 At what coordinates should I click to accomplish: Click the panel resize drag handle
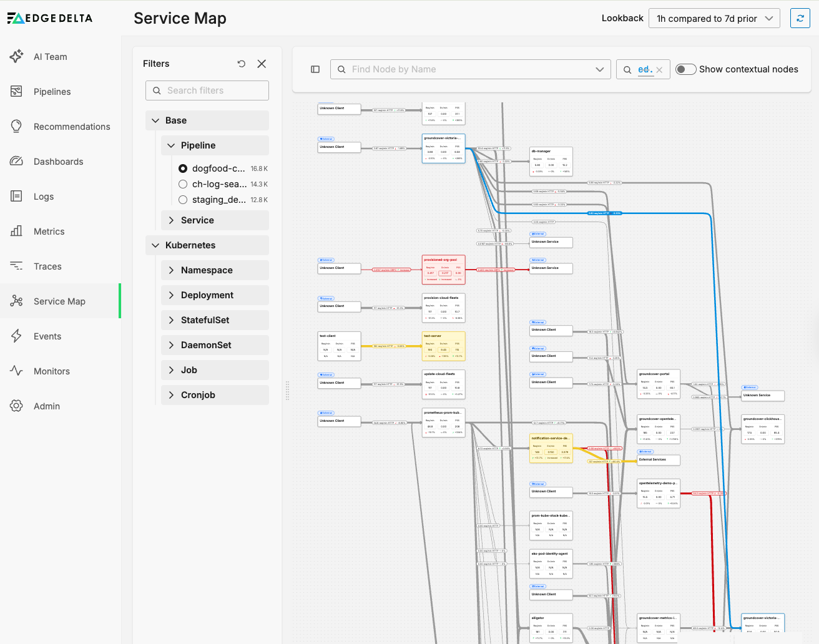pos(287,391)
